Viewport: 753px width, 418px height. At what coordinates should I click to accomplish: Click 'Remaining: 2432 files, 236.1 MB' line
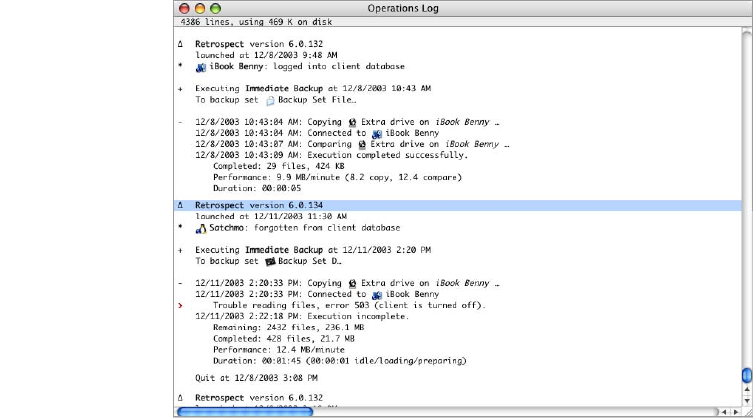(288, 328)
